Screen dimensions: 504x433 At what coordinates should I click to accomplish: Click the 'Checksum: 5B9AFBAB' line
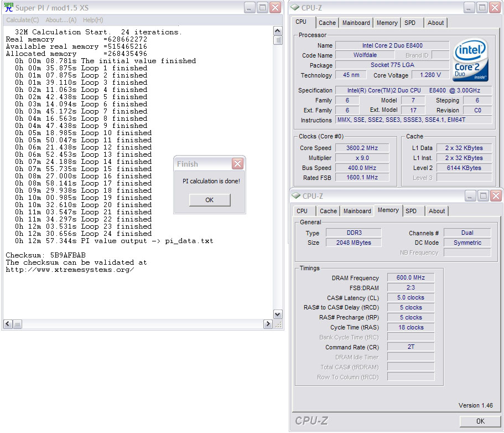pyautogui.click(x=46, y=255)
